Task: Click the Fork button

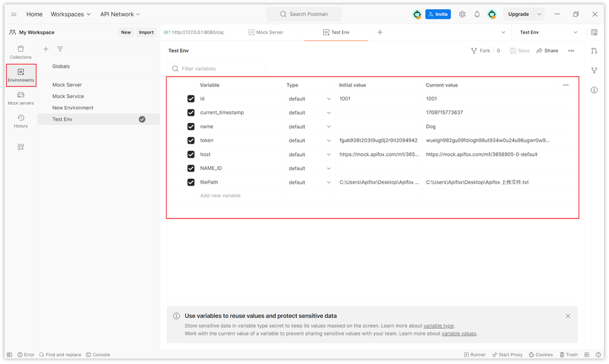Action: 481,51
